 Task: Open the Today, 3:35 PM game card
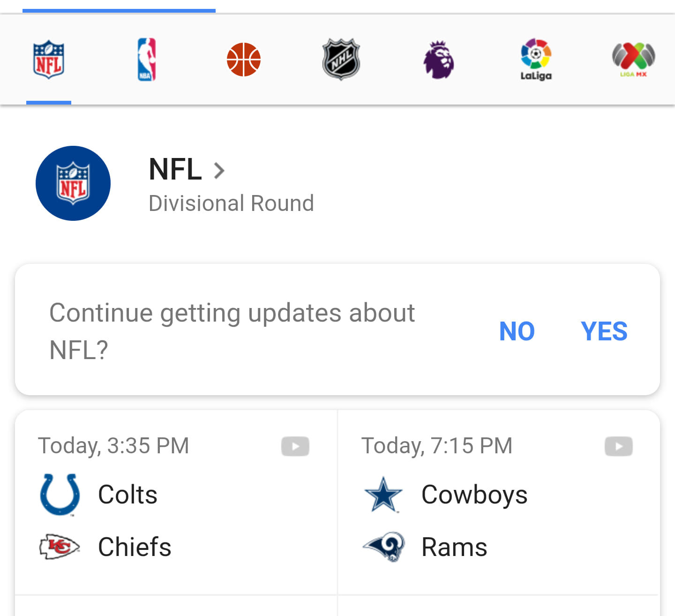click(x=176, y=503)
